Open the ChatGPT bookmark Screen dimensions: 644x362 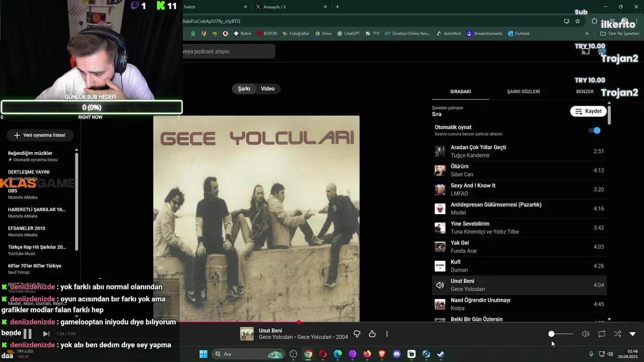point(349,34)
